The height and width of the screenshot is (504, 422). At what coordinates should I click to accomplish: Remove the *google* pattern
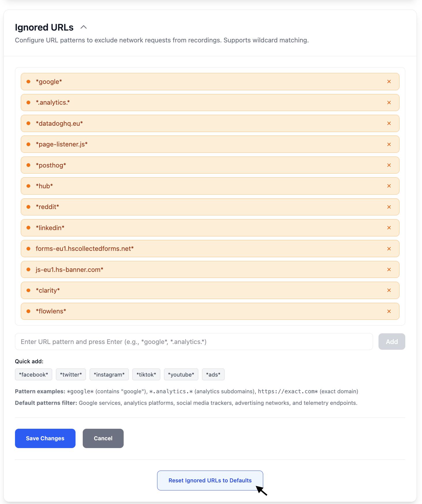click(x=389, y=82)
